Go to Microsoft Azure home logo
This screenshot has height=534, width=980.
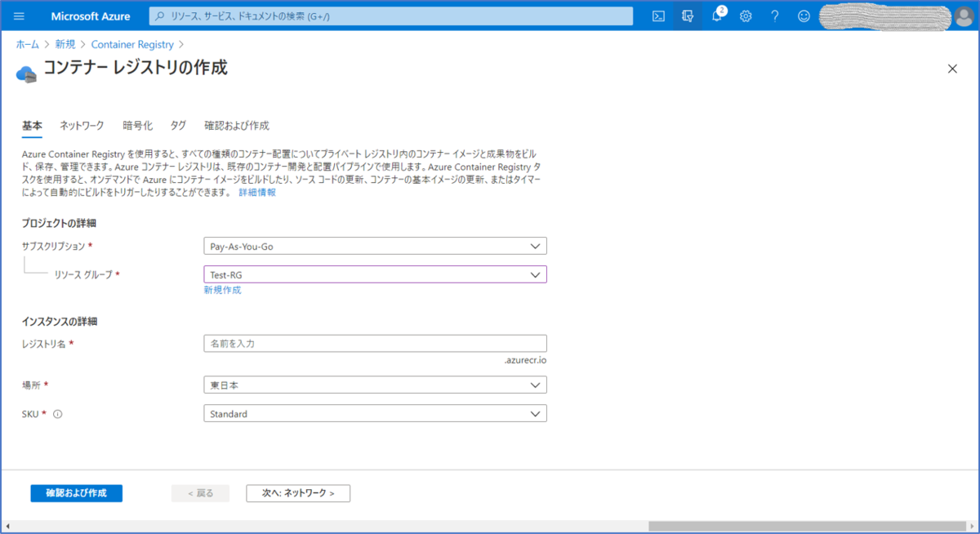pos(91,16)
